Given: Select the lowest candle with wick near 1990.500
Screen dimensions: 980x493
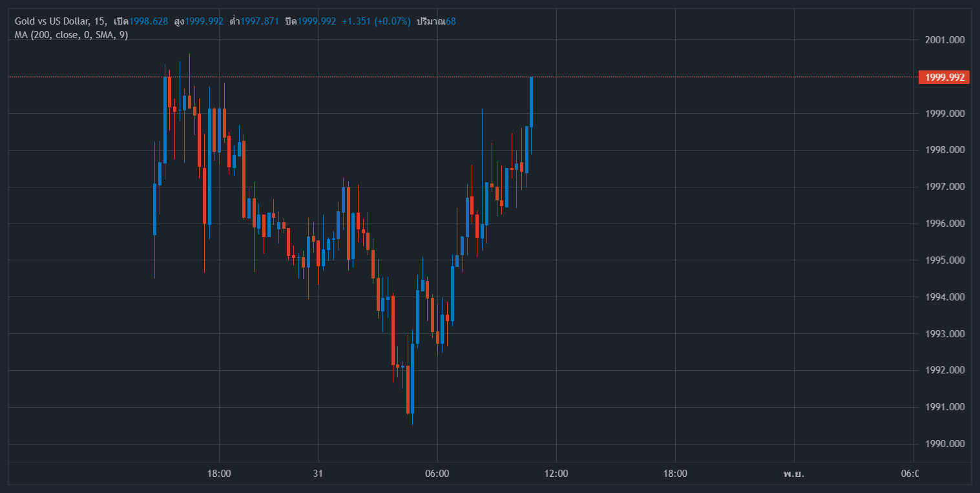Looking at the screenshot, I should [412, 378].
